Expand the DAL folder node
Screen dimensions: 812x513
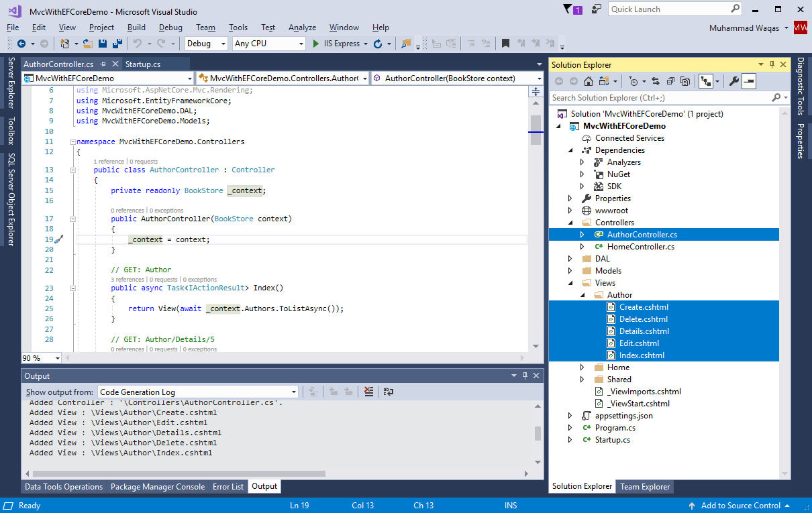coord(570,259)
